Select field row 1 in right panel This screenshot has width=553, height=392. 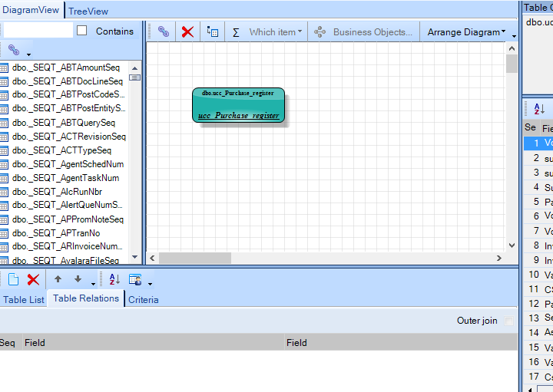tap(538, 143)
